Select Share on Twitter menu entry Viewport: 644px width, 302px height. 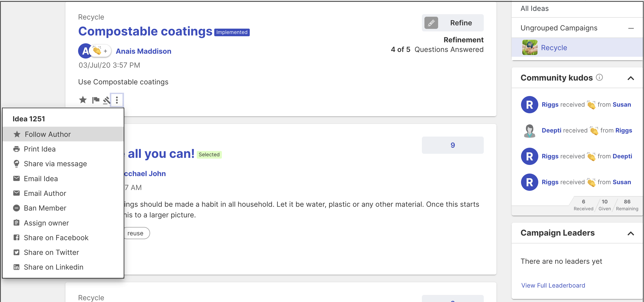[x=51, y=252]
